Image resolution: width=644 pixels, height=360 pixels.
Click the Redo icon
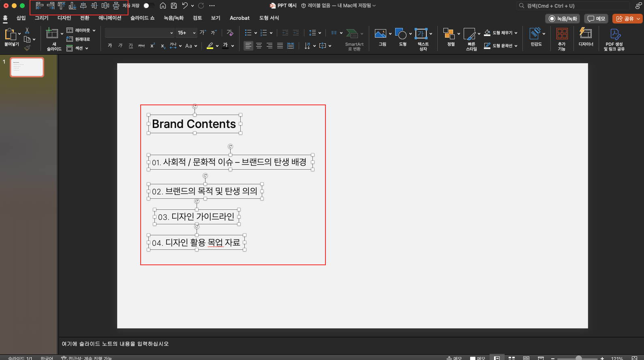(x=201, y=6)
